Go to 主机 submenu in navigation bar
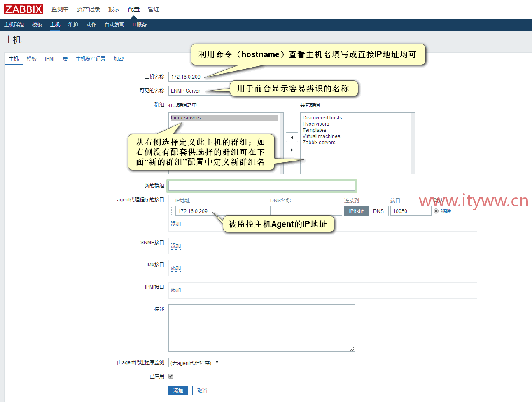The height and width of the screenshot is (402, 532). pos(55,25)
